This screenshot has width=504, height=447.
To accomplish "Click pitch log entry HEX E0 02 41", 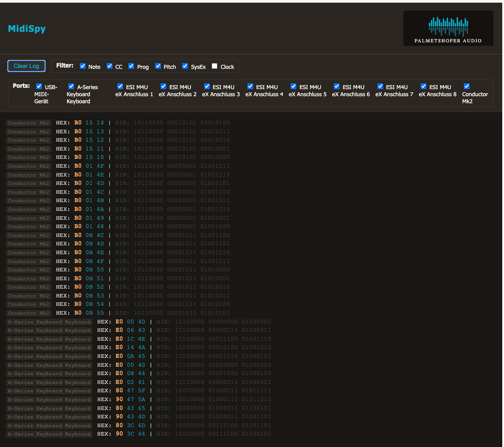I will tap(138, 382).
